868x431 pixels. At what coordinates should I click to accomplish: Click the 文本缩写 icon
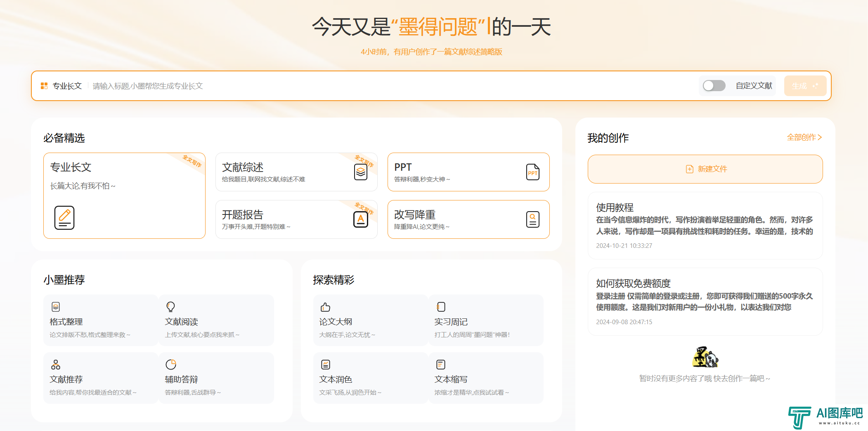pyautogui.click(x=441, y=365)
